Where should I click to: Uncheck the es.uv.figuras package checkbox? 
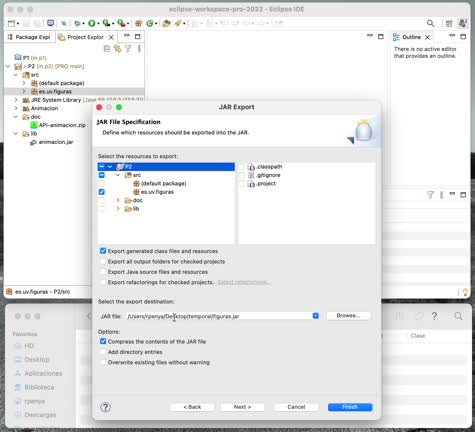(x=102, y=192)
